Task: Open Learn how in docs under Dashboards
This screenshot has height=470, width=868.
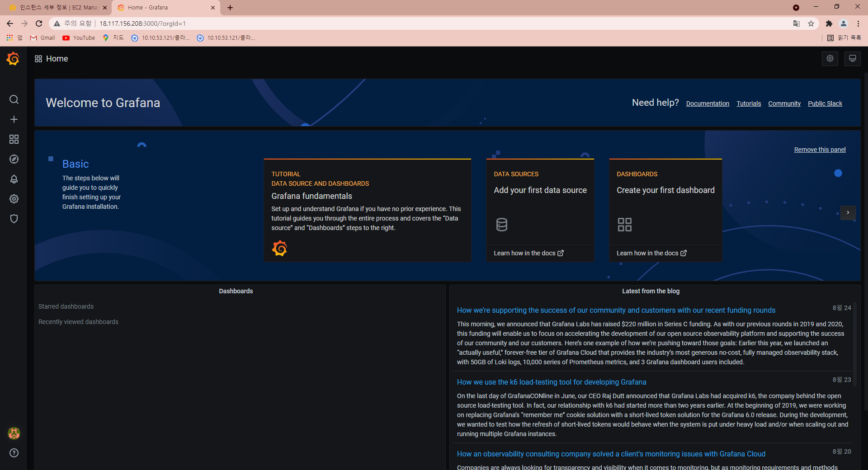Action: (651, 253)
